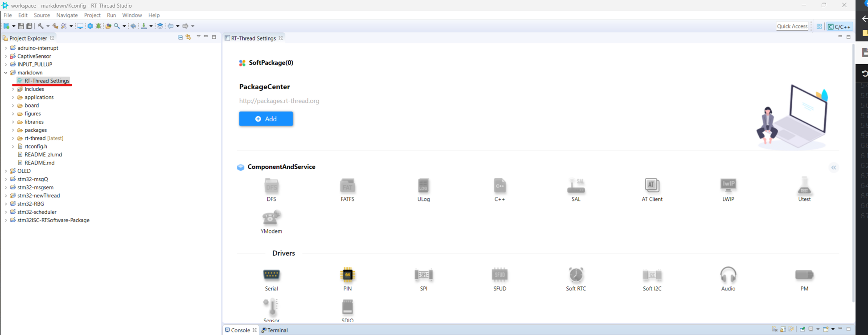Viewport: 868px width, 335px height.
Task: Open the Audio driver headphones icon
Action: click(728, 275)
